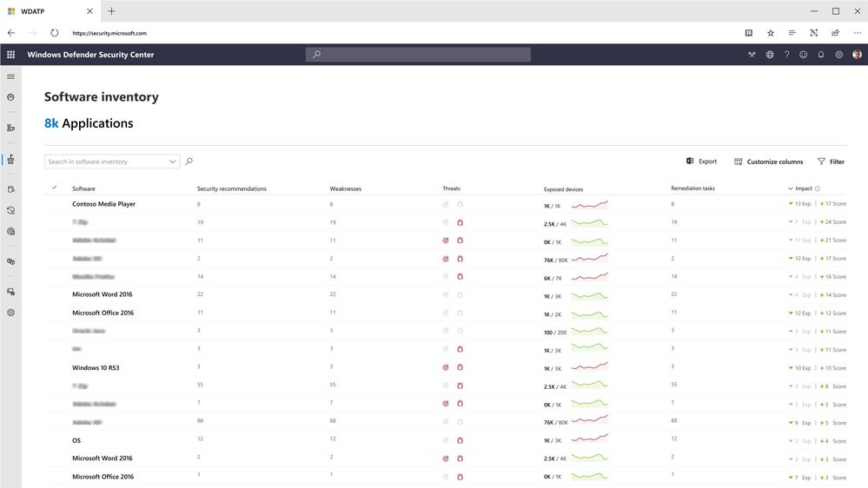The image size is (868, 488).
Task: Click the 8k Applications count
Action: (x=89, y=122)
